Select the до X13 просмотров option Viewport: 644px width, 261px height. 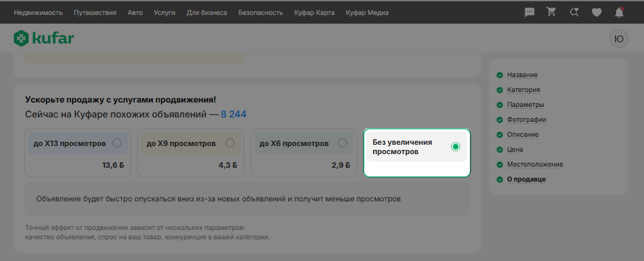(78, 153)
